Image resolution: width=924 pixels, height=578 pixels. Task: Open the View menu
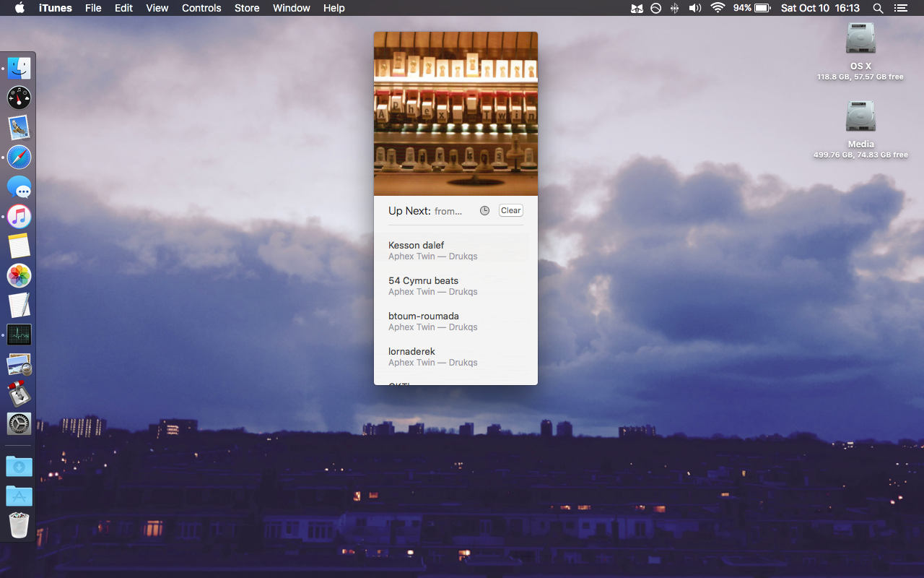pyautogui.click(x=157, y=8)
